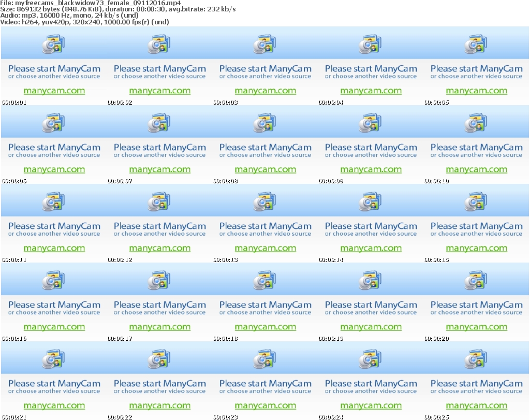The width and height of the screenshot is (530, 420).
Task: Click the Size and duration info line
Action: point(118,9)
